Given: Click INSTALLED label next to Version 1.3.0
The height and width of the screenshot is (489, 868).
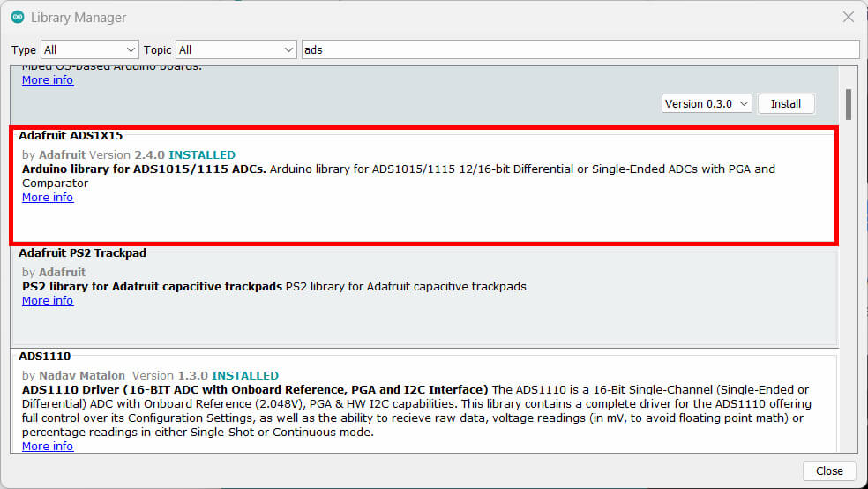Looking at the screenshot, I should pos(245,375).
